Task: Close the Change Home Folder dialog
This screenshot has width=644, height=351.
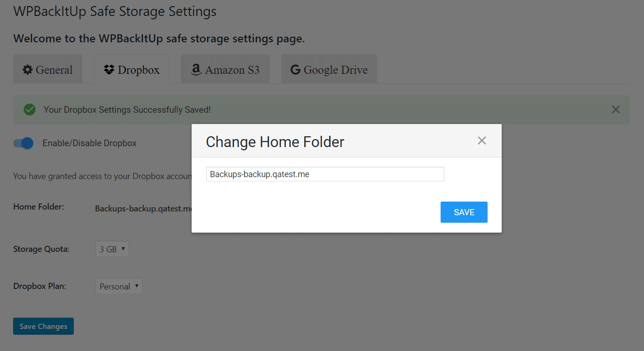Action: tap(481, 140)
